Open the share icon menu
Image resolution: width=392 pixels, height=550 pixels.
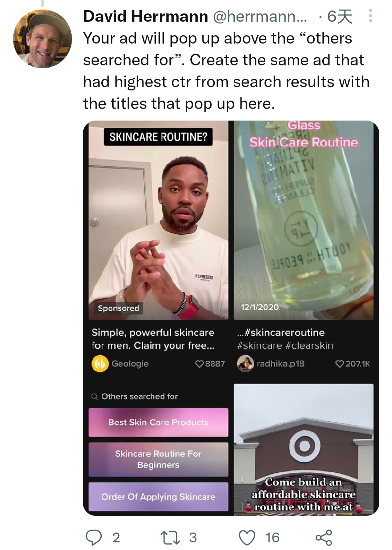[x=324, y=538]
